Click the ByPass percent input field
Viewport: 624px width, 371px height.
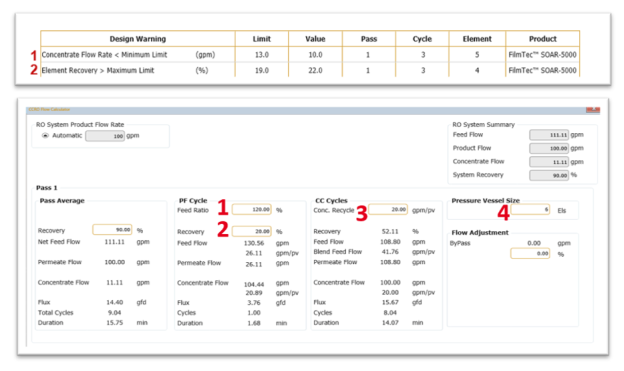point(530,254)
